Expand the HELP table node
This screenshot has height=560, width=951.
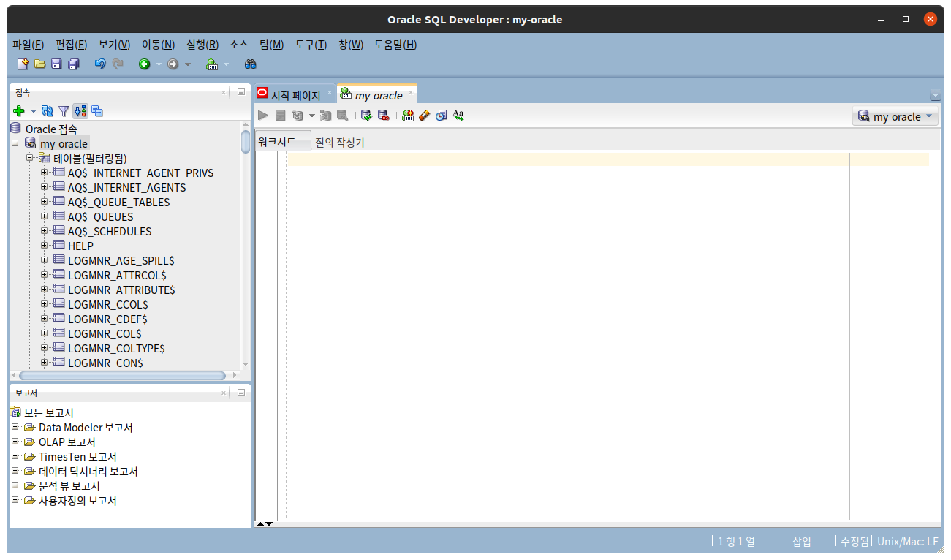45,246
